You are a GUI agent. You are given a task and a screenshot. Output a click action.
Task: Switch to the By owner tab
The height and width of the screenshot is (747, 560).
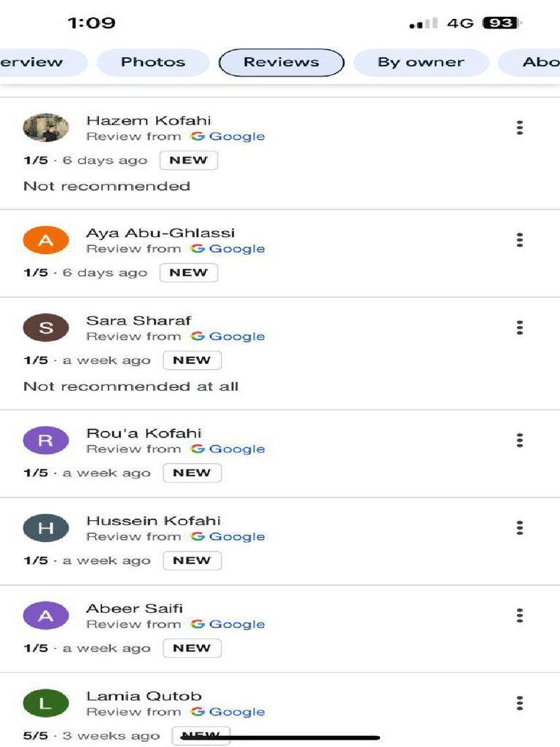421,62
